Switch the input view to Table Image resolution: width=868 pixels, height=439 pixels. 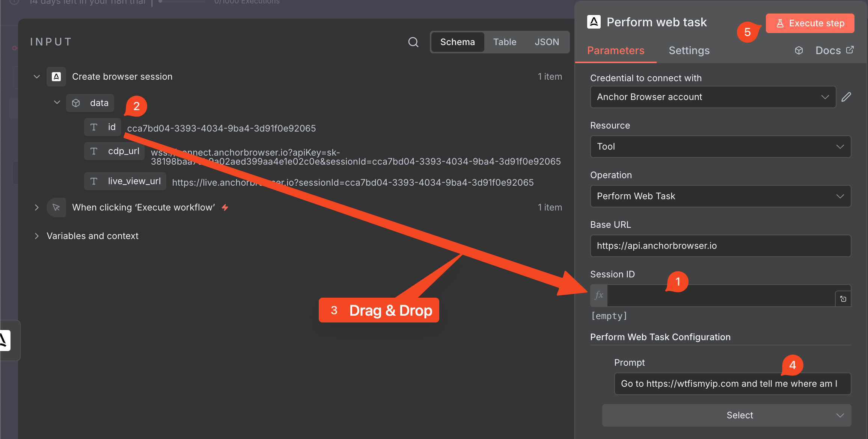coord(505,42)
